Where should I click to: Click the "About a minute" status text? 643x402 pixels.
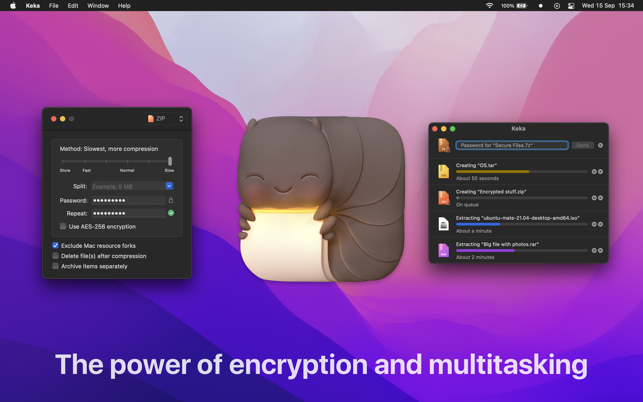click(x=474, y=231)
